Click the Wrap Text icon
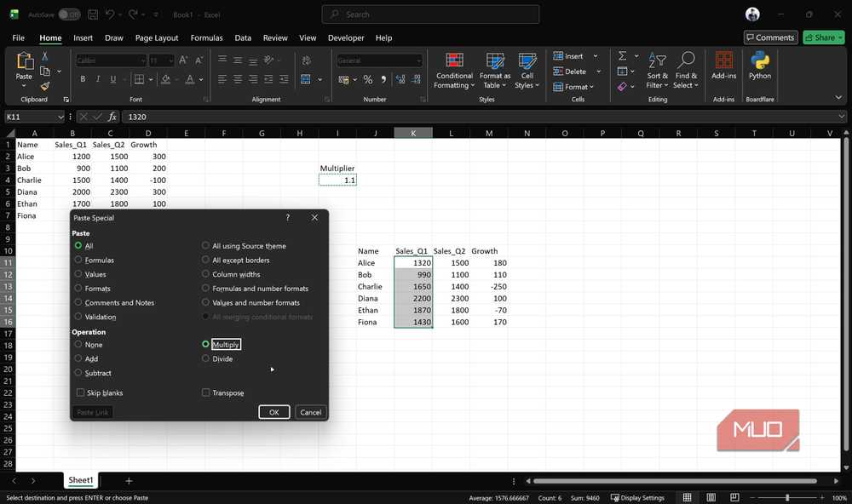Viewport: 852px width, 504px height. [x=307, y=60]
